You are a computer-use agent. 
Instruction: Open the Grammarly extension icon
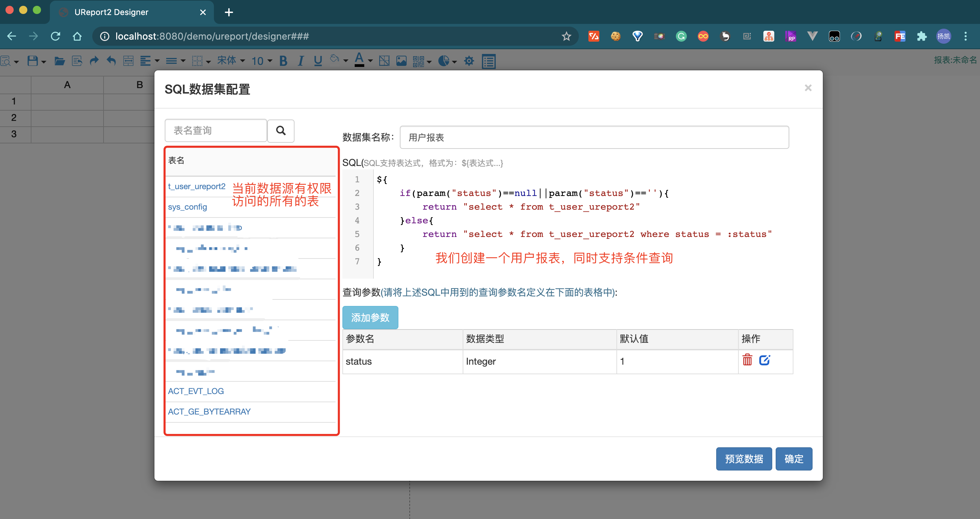(681, 36)
